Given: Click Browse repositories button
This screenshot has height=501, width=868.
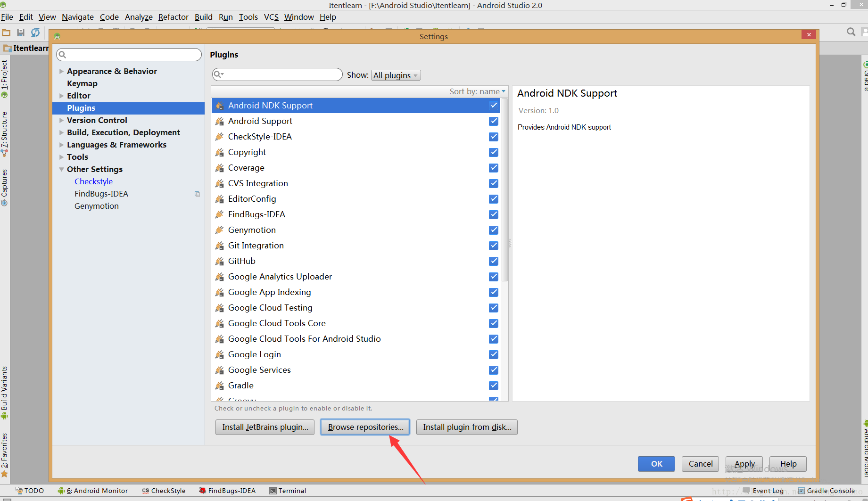Looking at the screenshot, I should click(x=365, y=427).
